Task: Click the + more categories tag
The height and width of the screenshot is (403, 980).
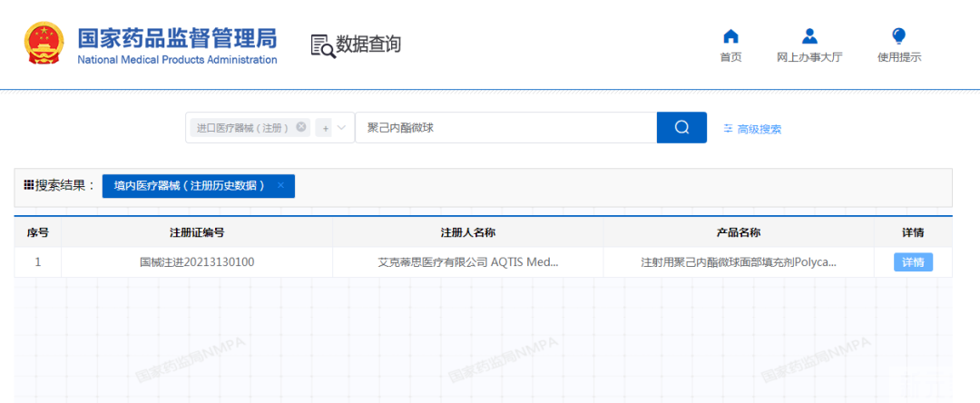Action: tap(326, 129)
